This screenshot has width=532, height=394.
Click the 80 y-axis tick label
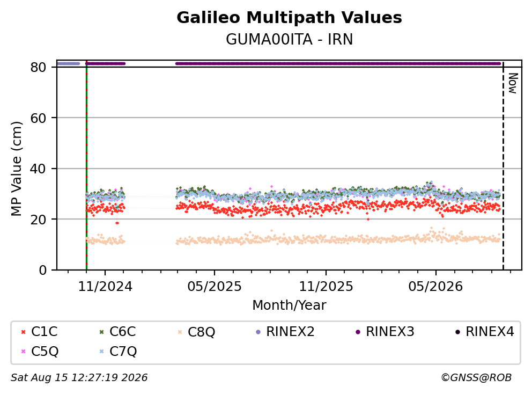click(38, 67)
